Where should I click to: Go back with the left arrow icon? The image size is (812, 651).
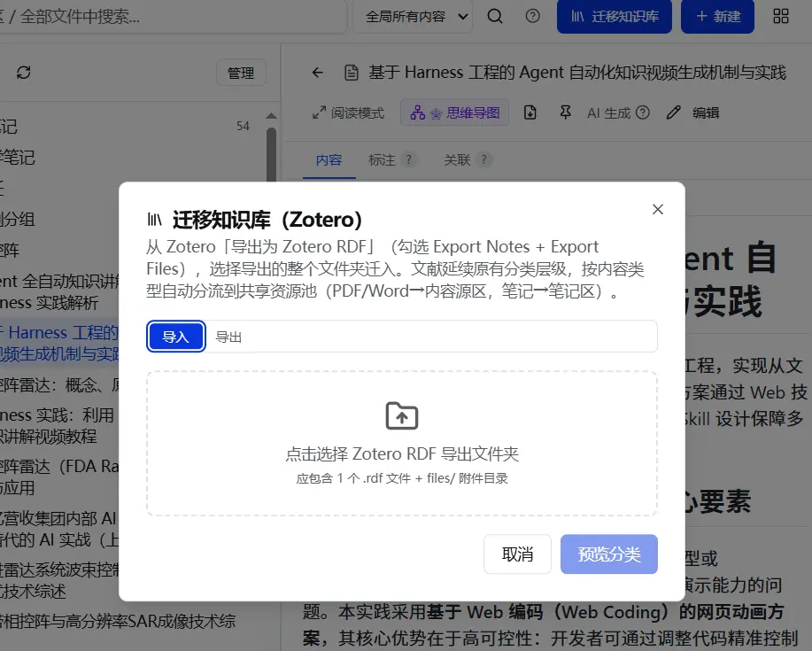click(317, 73)
